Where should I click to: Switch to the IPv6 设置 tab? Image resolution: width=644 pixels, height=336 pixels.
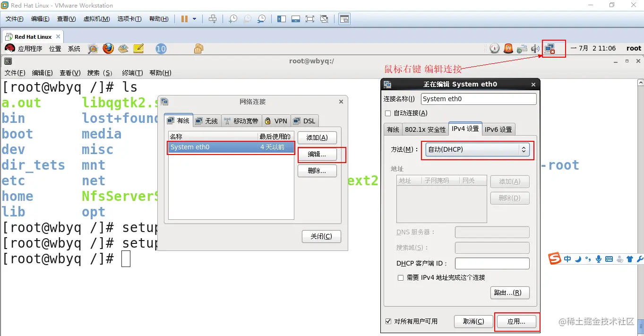[x=498, y=129]
